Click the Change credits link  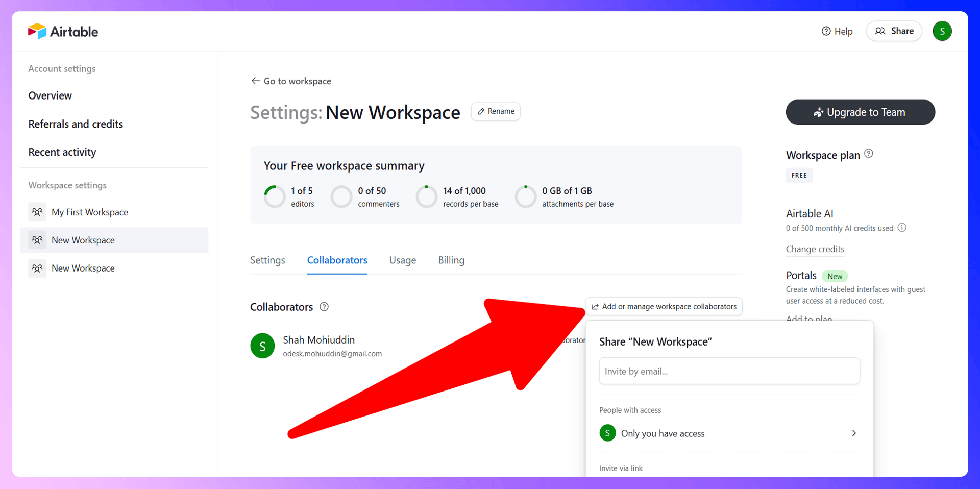815,249
